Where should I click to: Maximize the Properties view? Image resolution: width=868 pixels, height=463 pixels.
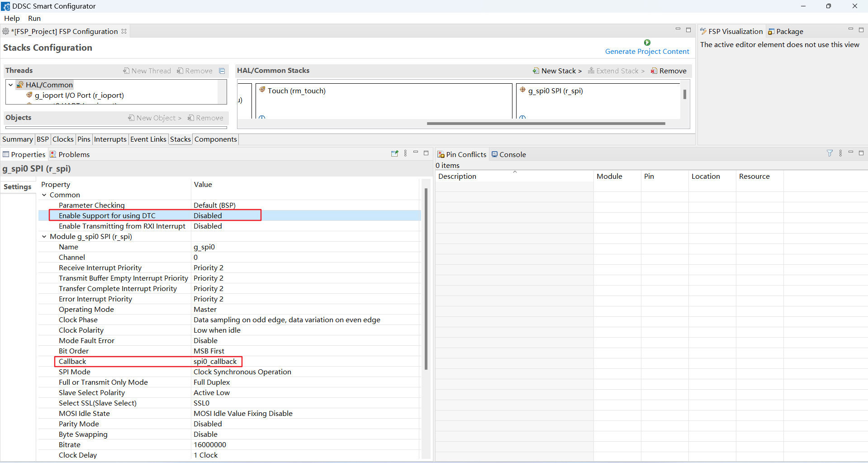pos(426,153)
